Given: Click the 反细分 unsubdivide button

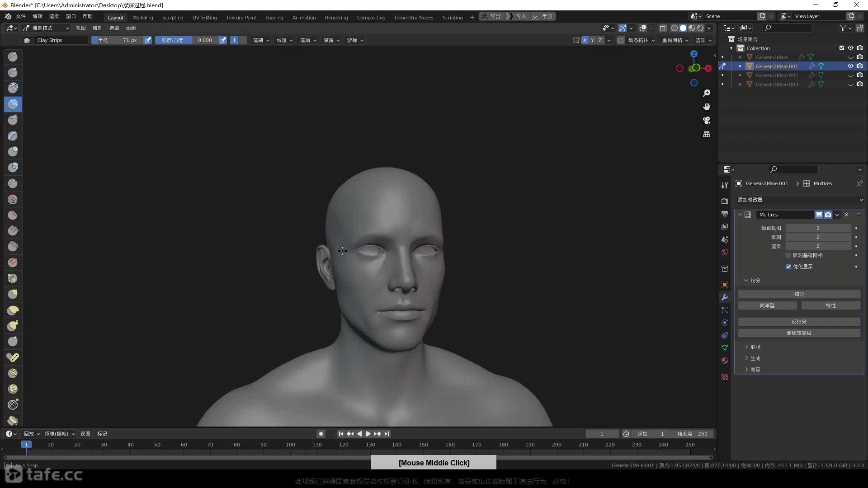Looking at the screenshot, I should [799, 322].
